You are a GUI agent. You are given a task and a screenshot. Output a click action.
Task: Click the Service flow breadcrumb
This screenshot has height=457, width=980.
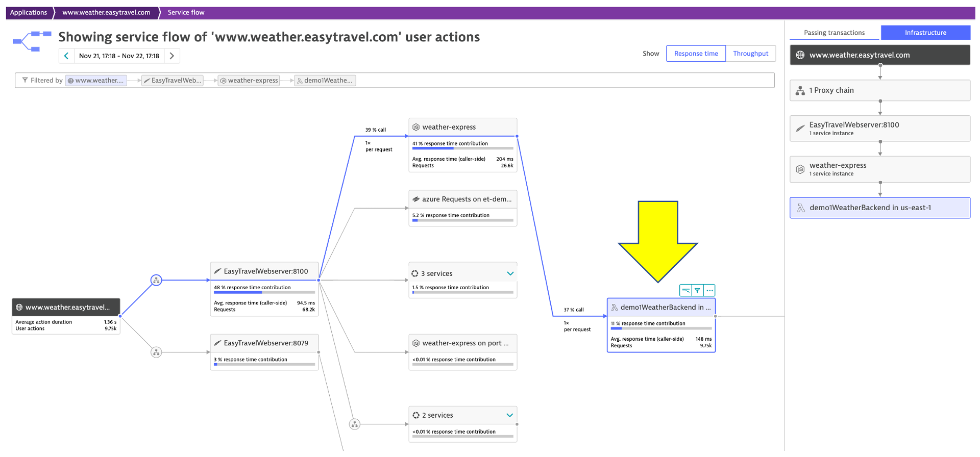[x=186, y=13]
